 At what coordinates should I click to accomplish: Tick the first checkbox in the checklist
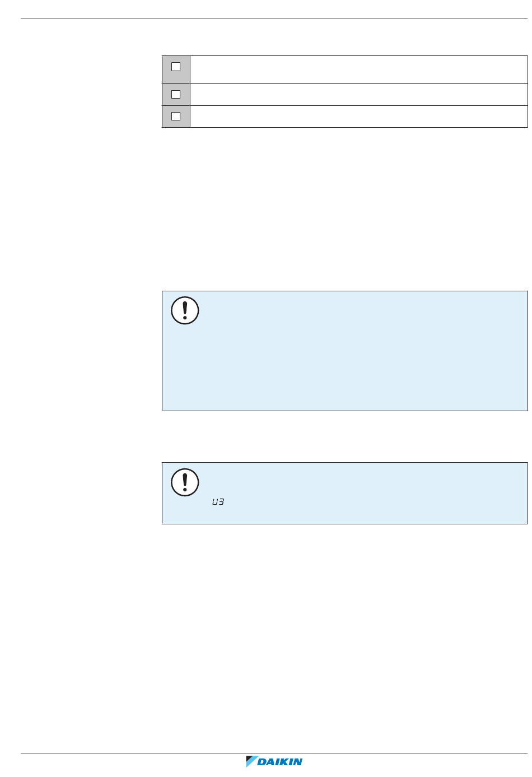tap(175, 67)
